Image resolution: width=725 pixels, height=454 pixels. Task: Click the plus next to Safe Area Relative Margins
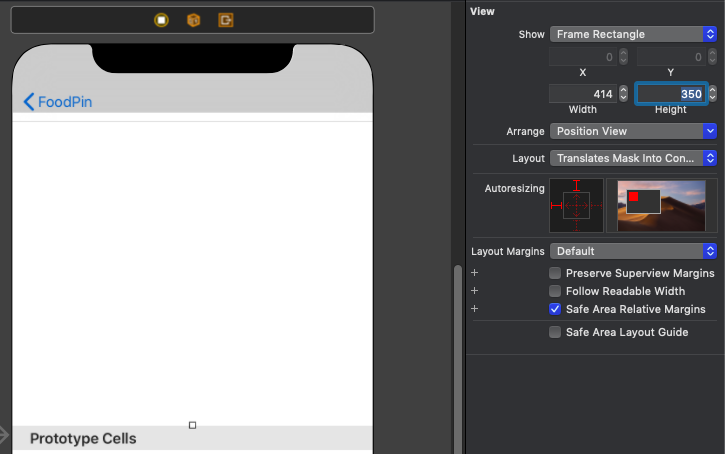tap(475, 309)
